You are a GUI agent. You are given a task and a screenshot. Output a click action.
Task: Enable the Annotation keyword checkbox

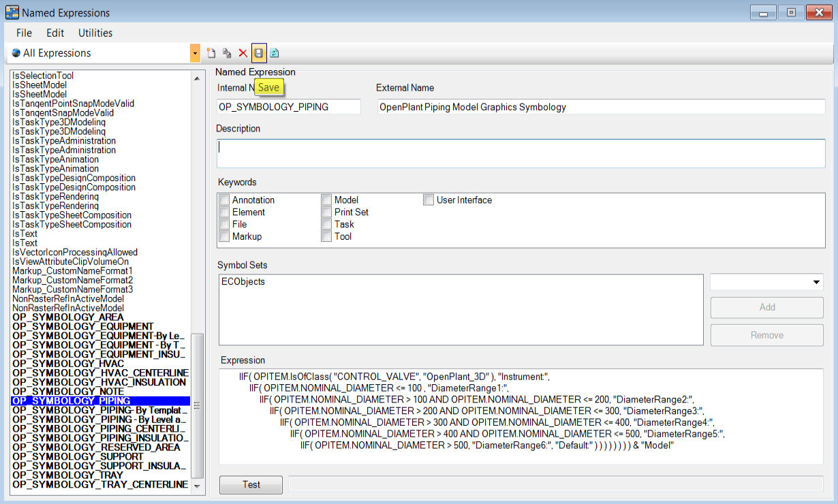coord(224,200)
